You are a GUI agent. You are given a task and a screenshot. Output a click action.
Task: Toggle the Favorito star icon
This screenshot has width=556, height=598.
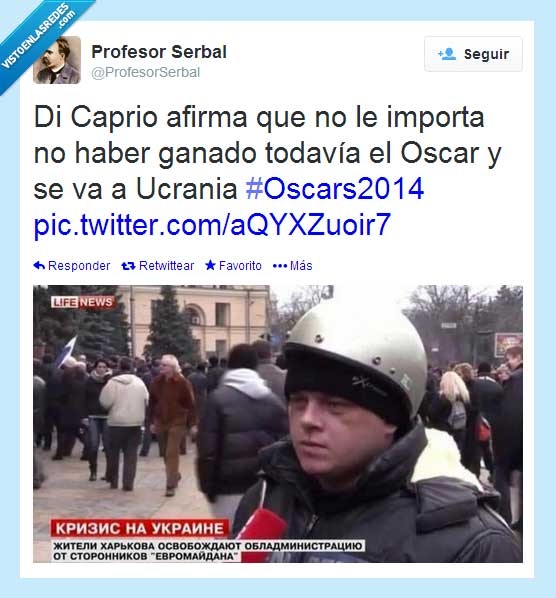click(210, 265)
